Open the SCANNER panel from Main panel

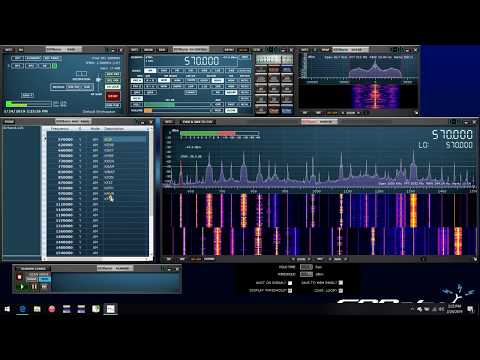pos(33,58)
